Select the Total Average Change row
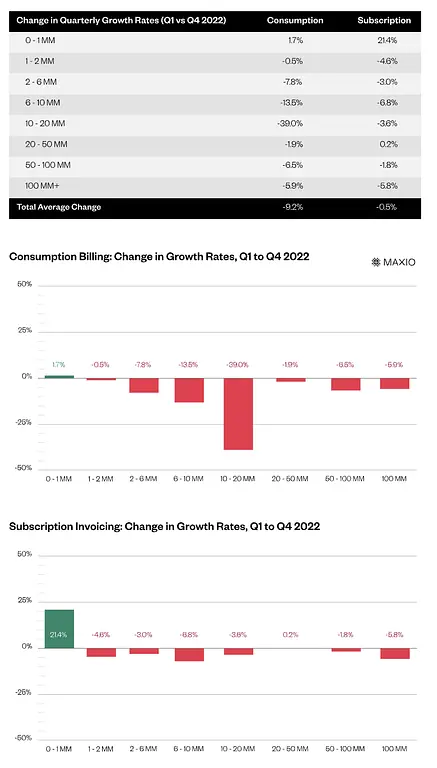This screenshot has width=437, height=768. coord(215,208)
